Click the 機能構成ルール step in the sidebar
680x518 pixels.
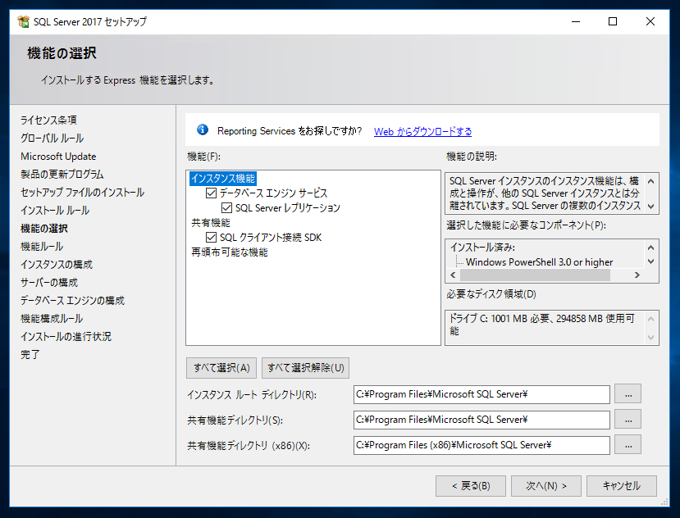point(52,318)
